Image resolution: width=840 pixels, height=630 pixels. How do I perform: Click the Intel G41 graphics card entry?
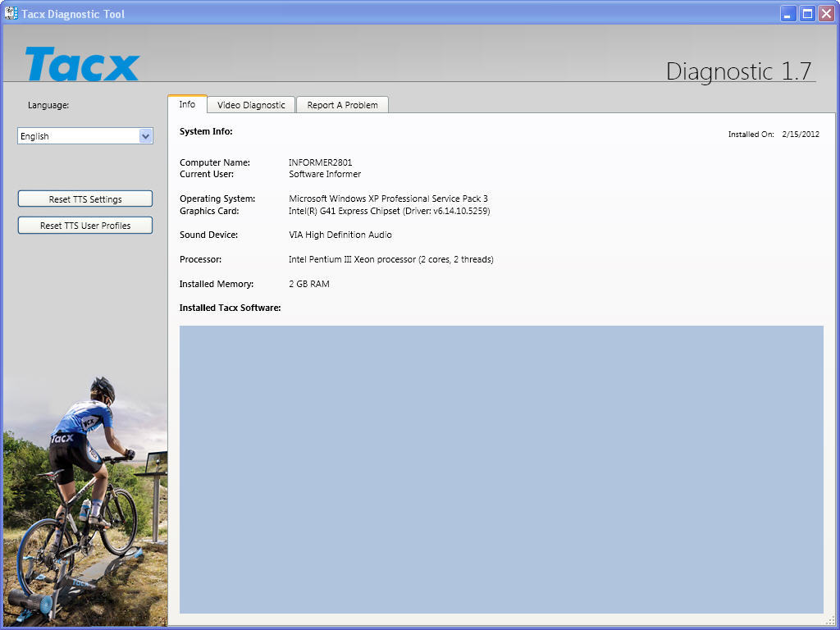(x=389, y=211)
